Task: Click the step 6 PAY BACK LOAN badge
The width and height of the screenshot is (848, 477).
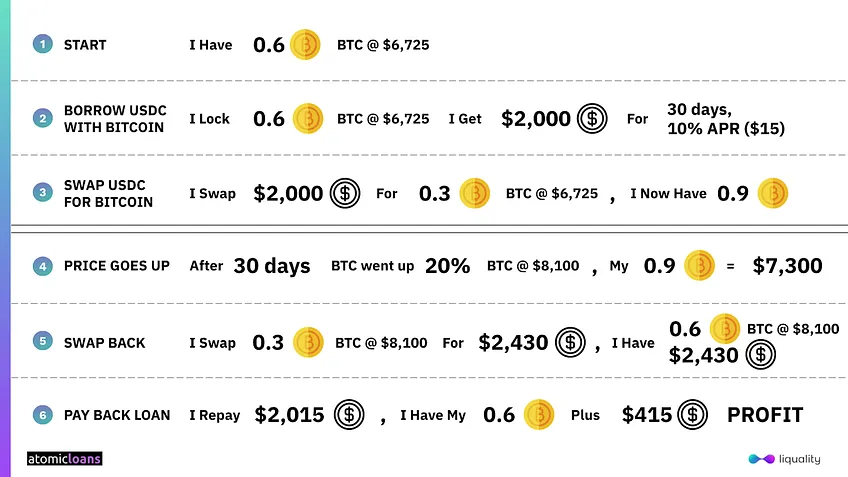Action: tap(43, 415)
